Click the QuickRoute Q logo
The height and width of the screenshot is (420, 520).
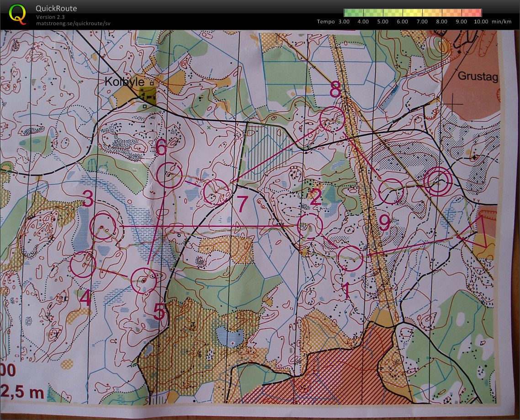tap(17, 15)
